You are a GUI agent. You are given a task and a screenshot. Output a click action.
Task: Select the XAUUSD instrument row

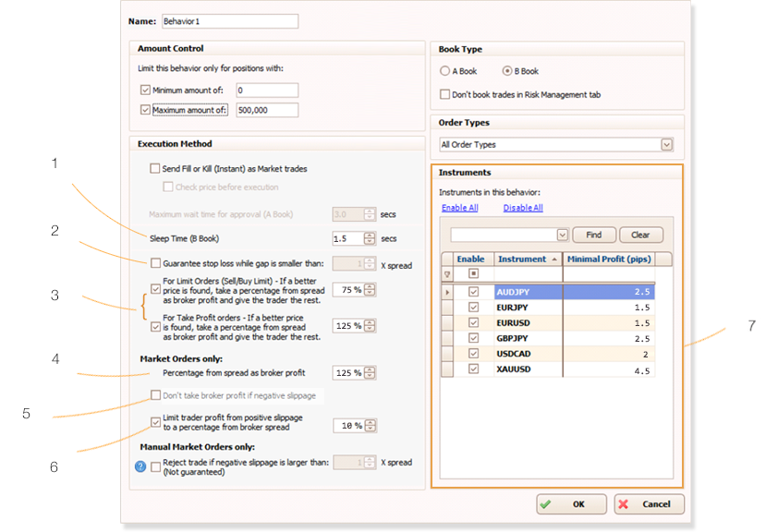pos(527,369)
